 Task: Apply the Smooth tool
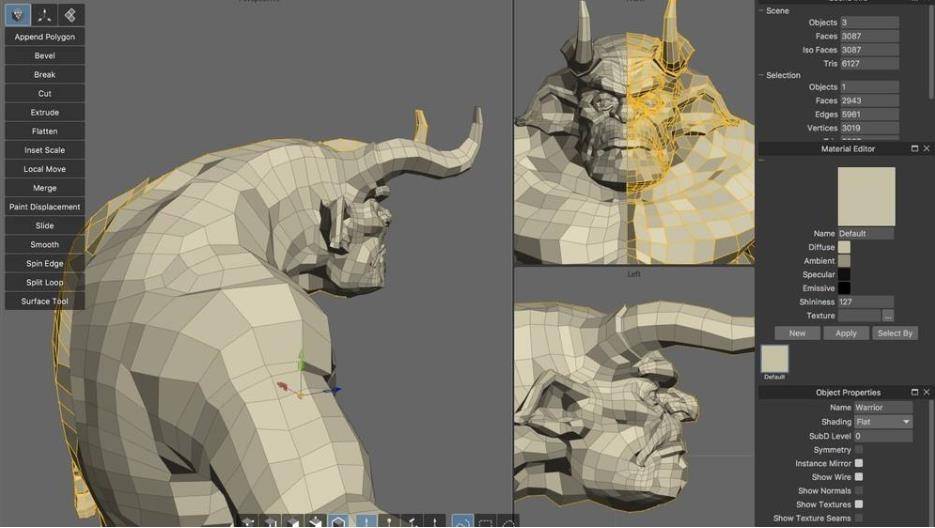(45, 245)
